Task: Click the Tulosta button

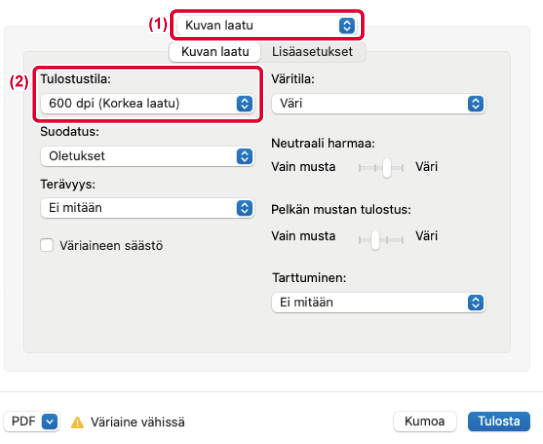Action: (499, 421)
